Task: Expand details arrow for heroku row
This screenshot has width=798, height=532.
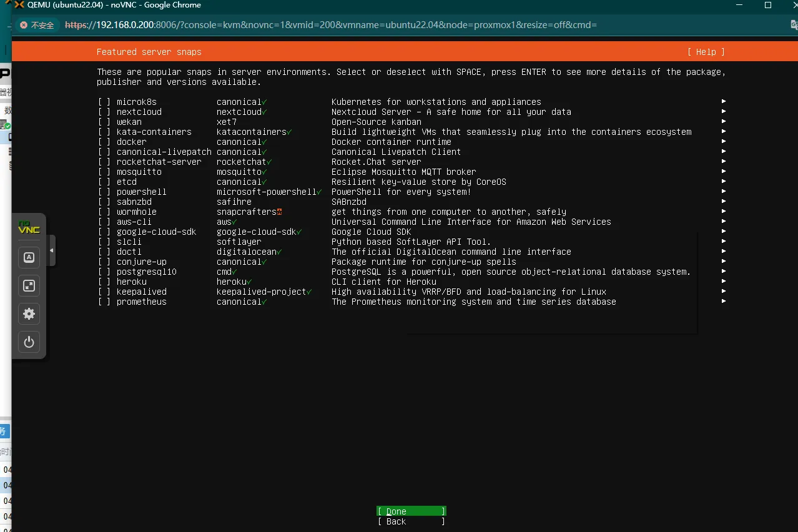Action: point(724,281)
